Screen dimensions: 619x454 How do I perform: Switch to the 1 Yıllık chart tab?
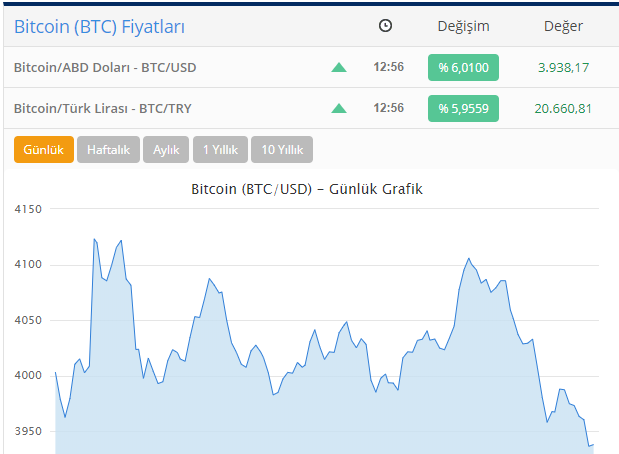click(220, 150)
